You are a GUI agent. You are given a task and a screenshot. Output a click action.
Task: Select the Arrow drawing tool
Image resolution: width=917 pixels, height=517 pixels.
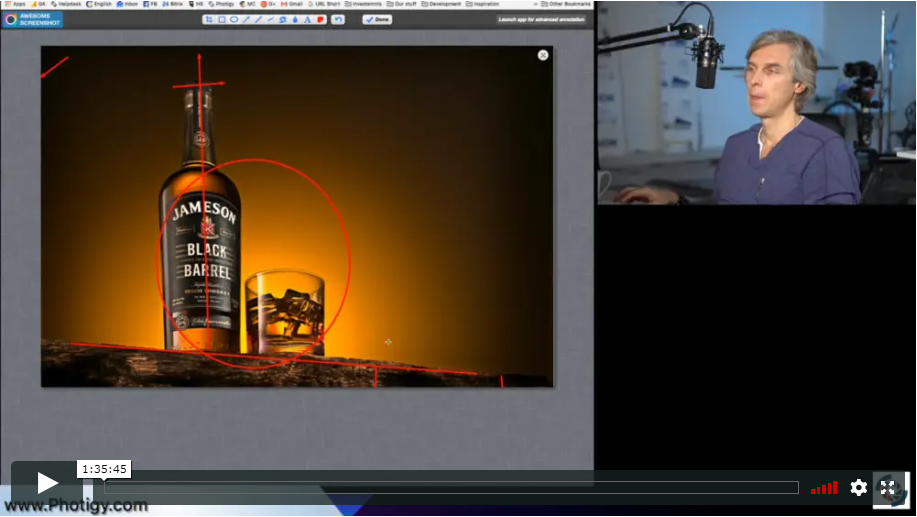(246, 19)
